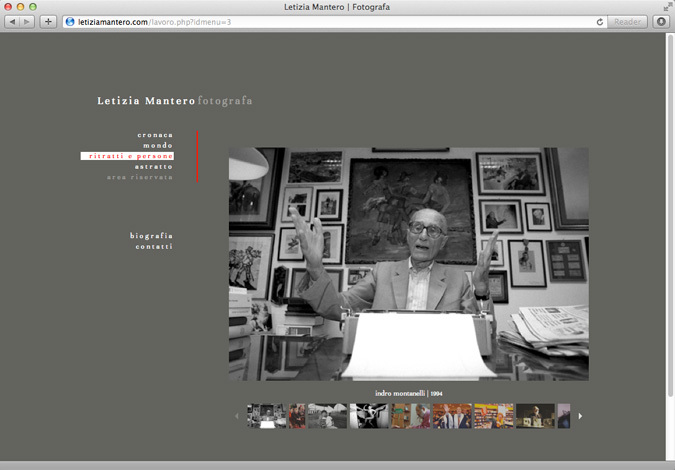Click the address bar URL field
Image resolution: width=675 pixels, height=470 pixels.
(330, 22)
